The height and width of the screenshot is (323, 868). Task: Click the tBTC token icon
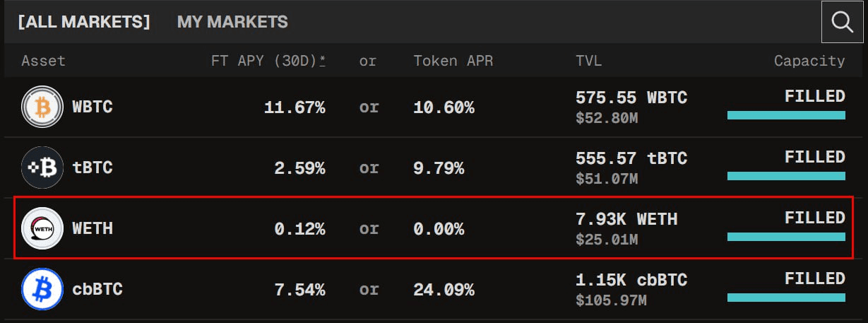pyautogui.click(x=42, y=168)
